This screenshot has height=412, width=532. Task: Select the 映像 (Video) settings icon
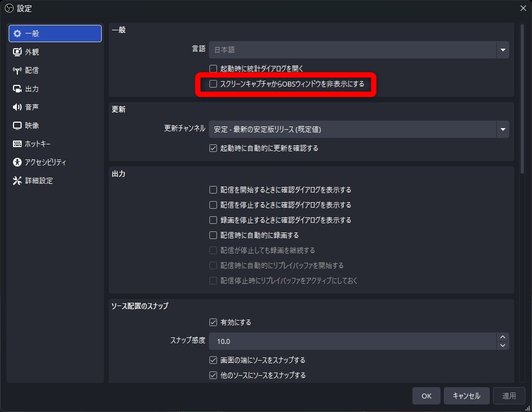(17, 125)
